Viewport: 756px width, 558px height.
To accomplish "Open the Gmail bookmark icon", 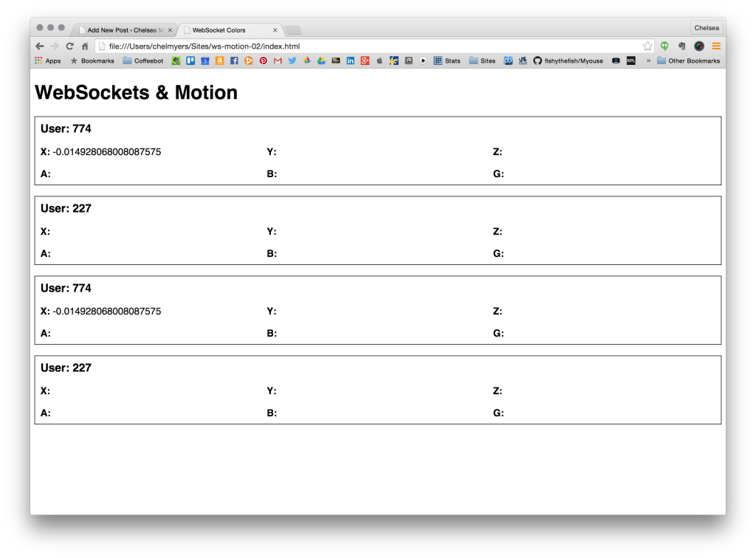I will 278,61.
